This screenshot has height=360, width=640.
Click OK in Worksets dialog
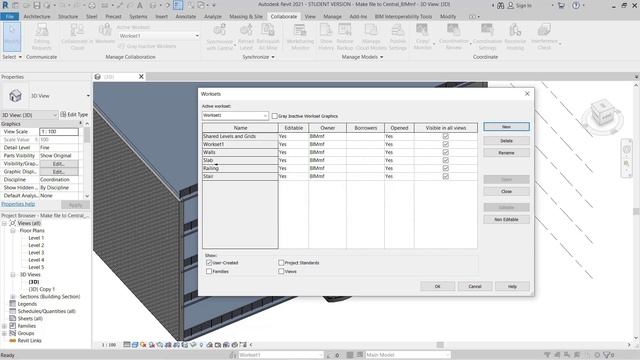point(438,287)
